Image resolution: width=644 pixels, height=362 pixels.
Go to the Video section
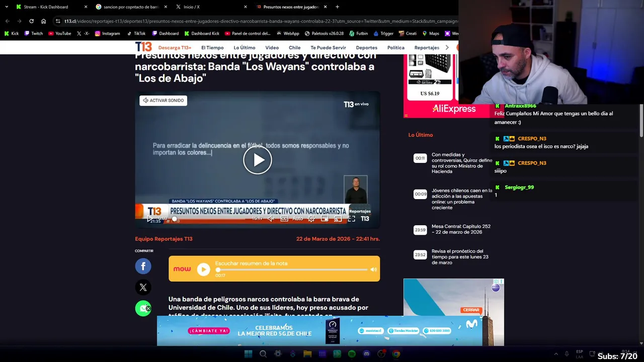tap(272, 48)
